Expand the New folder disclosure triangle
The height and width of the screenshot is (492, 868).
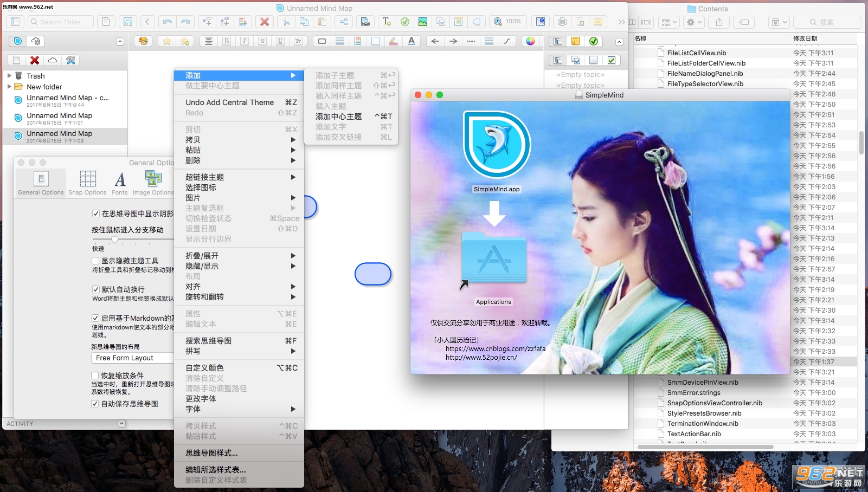coord(9,87)
